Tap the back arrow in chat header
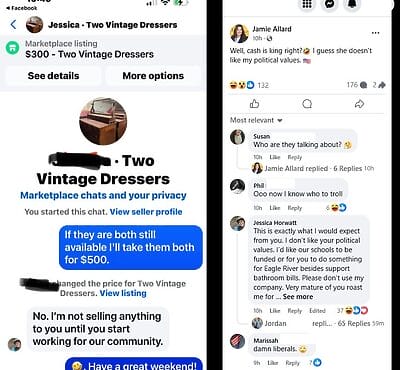The height and width of the screenshot is (370, 400). (13, 25)
